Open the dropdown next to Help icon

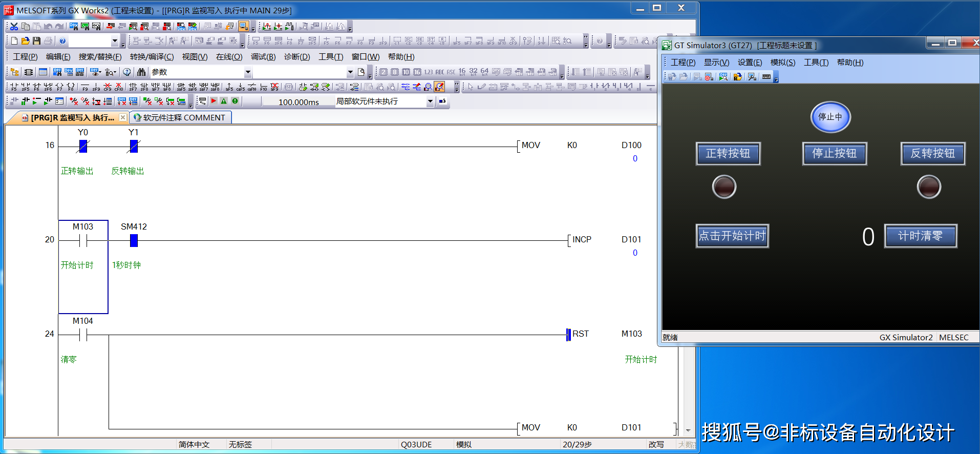pos(115,41)
